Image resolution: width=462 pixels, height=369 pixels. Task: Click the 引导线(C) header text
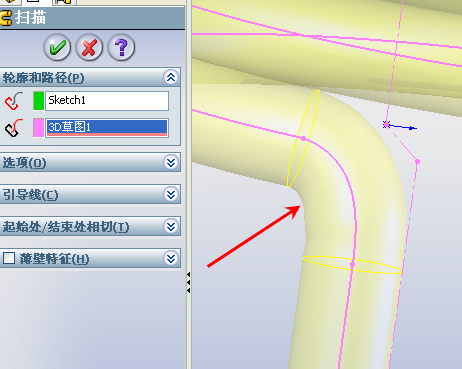click(x=30, y=195)
